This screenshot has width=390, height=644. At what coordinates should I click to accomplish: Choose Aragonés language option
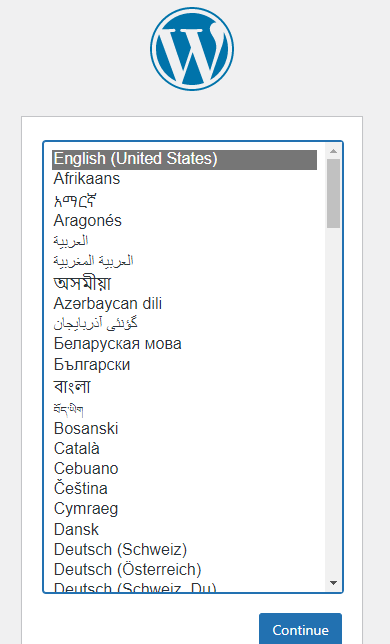[x=184, y=221]
